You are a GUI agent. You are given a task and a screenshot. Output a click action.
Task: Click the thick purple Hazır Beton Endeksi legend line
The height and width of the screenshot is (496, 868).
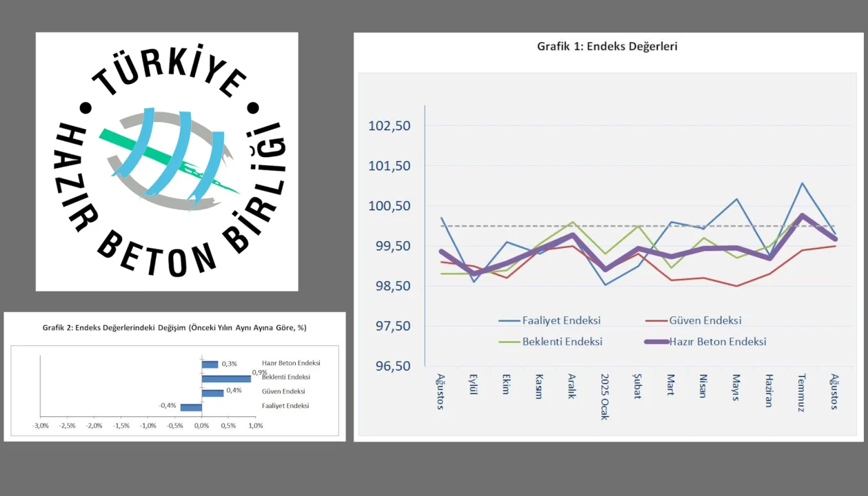click(655, 342)
